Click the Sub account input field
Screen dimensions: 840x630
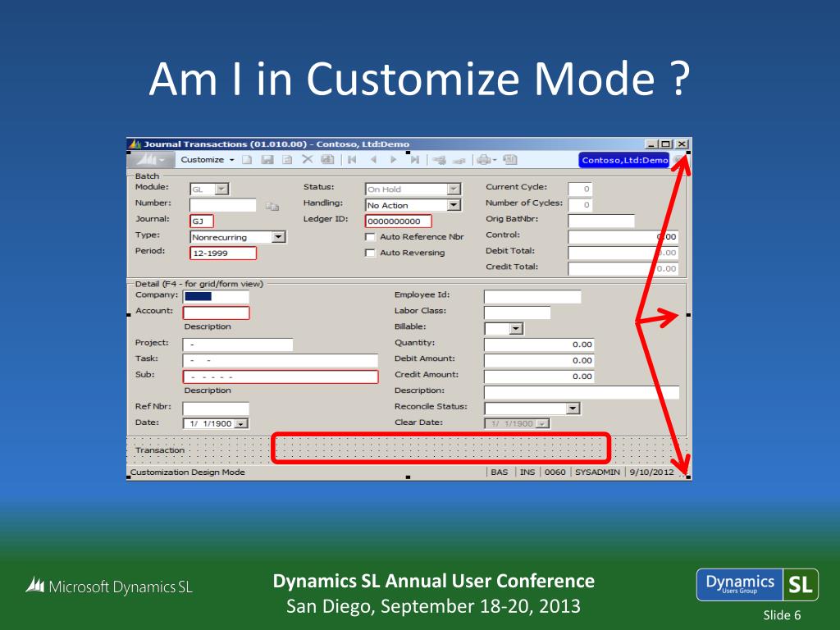(x=281, y=377)
